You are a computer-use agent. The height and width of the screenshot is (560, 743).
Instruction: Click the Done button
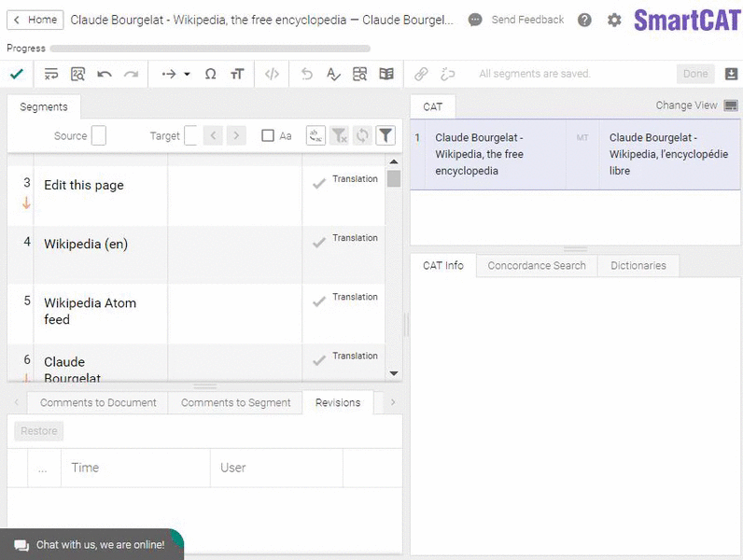tap(695, 74)
